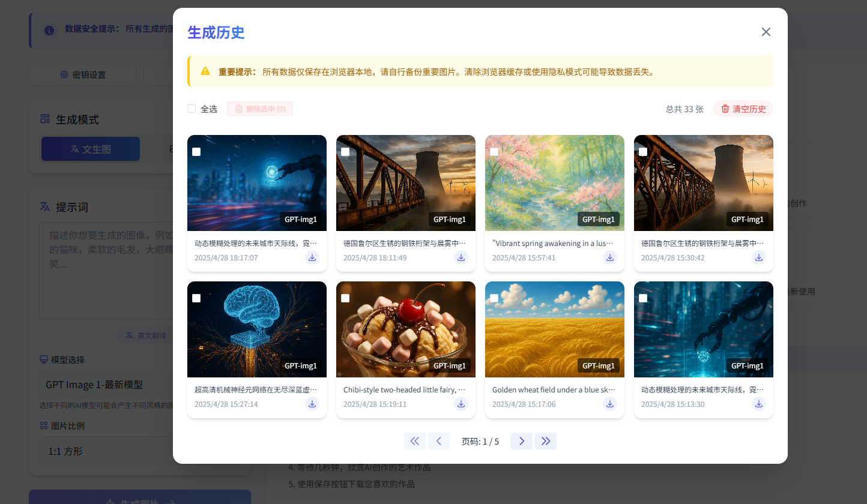Download the image dated 2025/4/28 15:27:14
This screenshot has height=504, width=867.
coord(312,404)
